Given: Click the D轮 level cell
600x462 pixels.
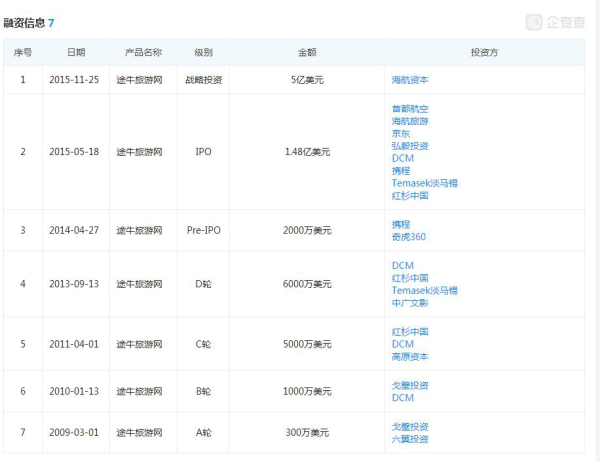Looking at the screenshot, I should [x=203, y=284].
